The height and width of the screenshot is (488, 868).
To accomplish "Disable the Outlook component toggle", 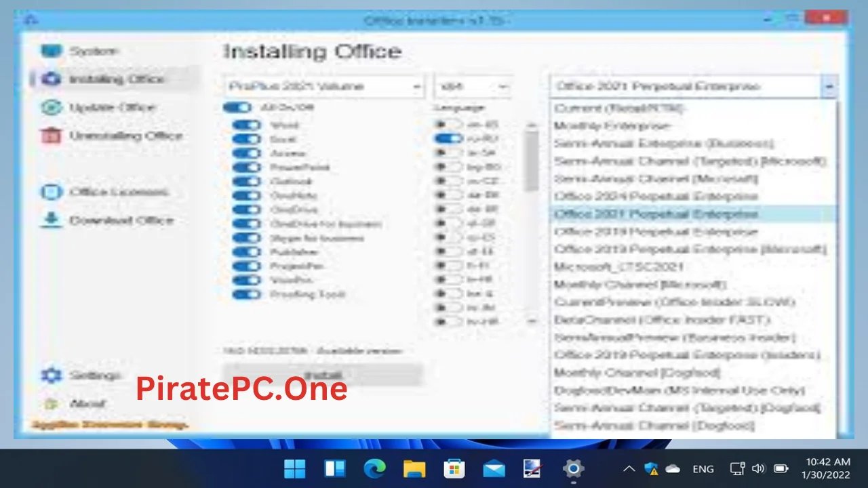I will pyautogui.click(x=246, y=182).
